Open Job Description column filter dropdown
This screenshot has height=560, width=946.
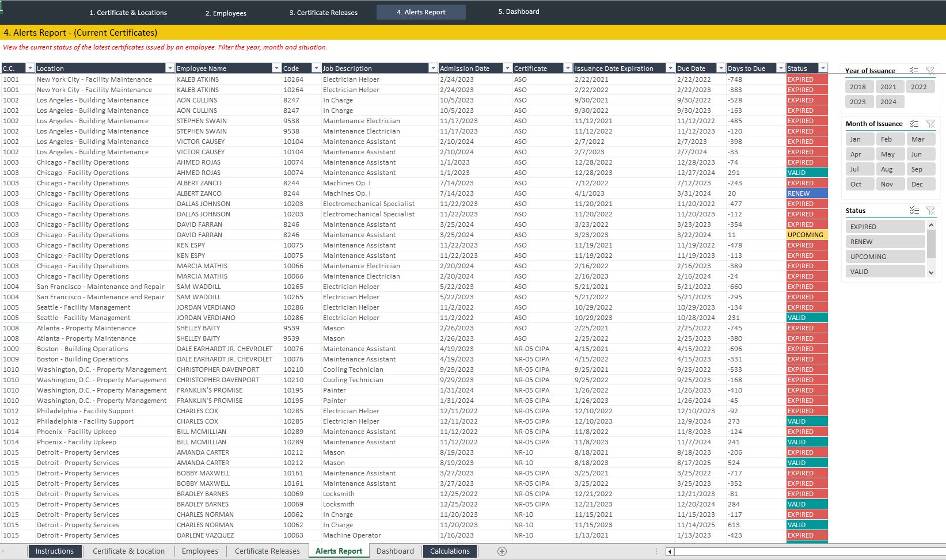tap(433, 68)
